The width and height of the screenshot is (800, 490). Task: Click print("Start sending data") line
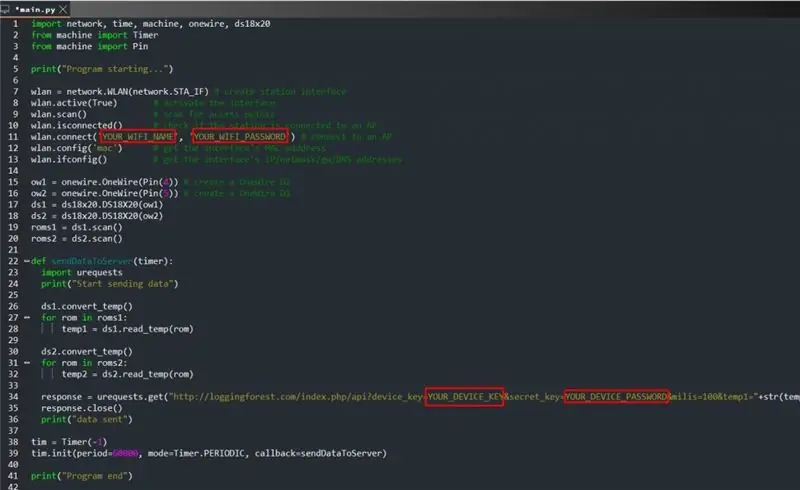[110, 284]
